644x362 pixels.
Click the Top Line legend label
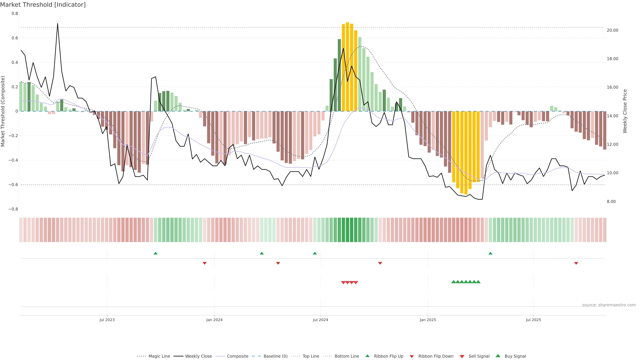pyautogui.click(x=311, y=356)
